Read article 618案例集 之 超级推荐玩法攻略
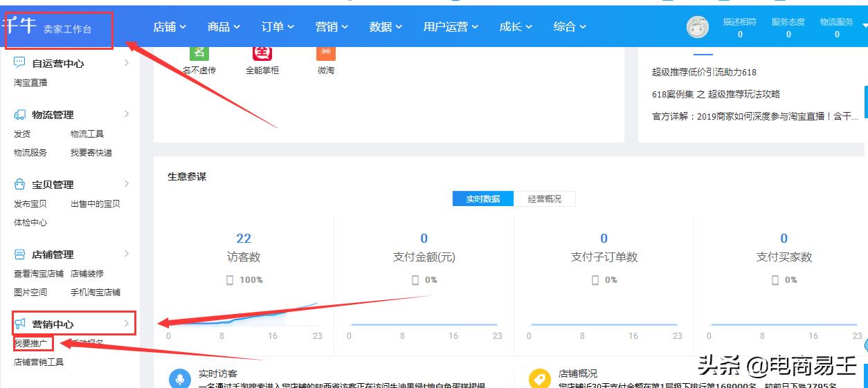Screen dimensions: 868x388 point(716,94)
